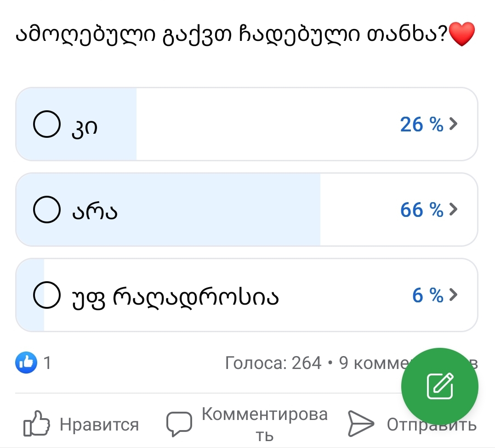Open the Голоса: 264 voters list
495x448 pixels.
(x=273, y=363)
